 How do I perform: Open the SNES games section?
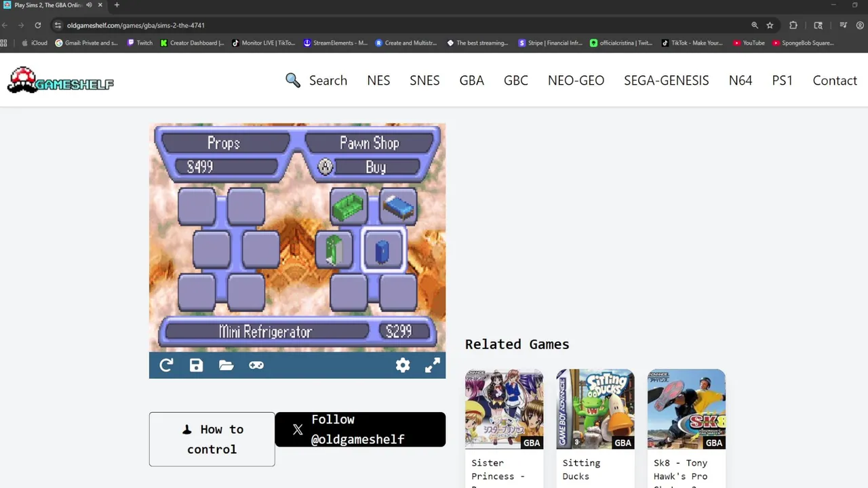(425, 80)
